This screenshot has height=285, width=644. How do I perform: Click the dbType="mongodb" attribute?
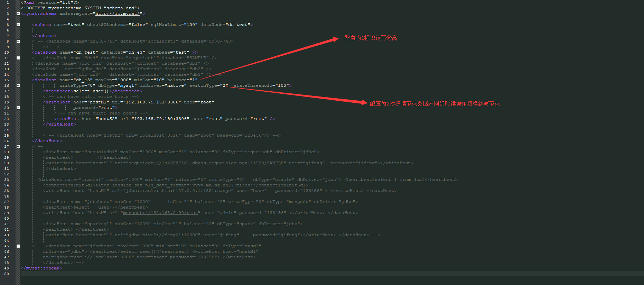289,202
